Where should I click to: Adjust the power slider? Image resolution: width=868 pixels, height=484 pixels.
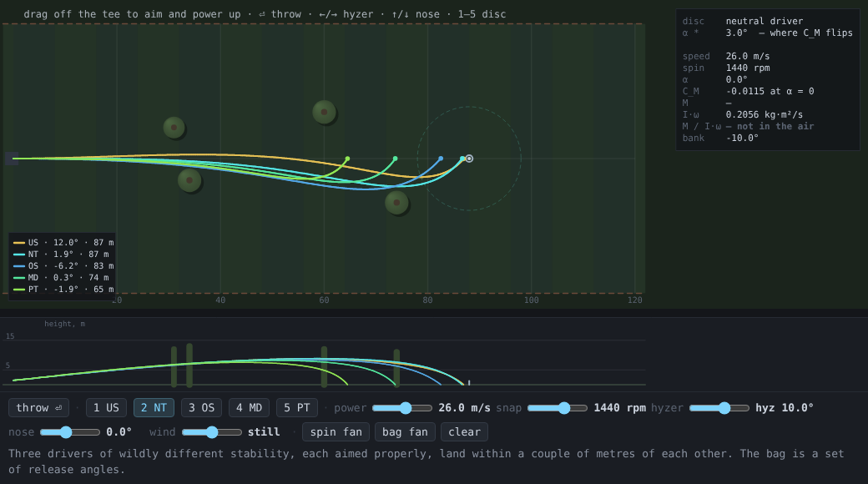pyautogui.click(x=402, y=408)
